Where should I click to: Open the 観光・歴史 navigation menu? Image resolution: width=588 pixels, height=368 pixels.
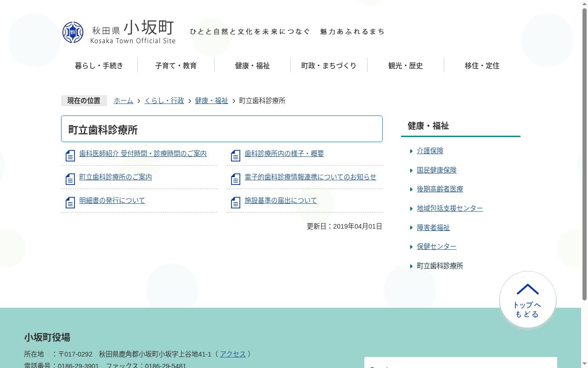point(406,66)
